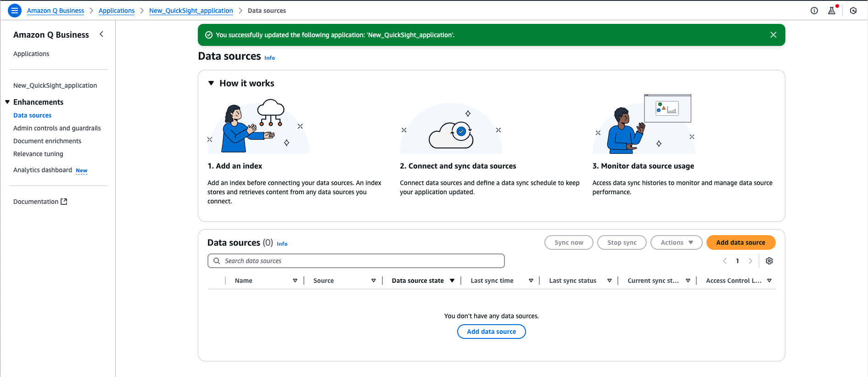This screenshot has height=377, width=868.
Task: Sort by Data source state column
Action: [452, 281]
